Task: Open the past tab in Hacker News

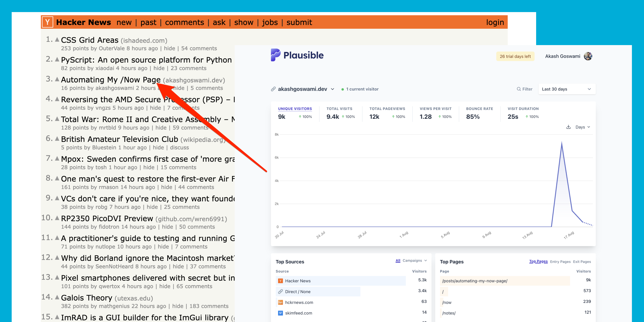Action: pos(148,22)
